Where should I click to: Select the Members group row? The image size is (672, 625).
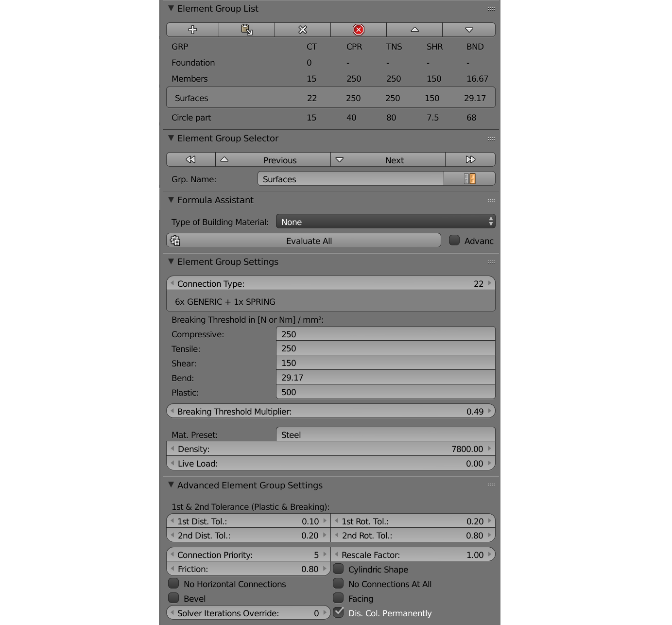[x=330, y=79]
